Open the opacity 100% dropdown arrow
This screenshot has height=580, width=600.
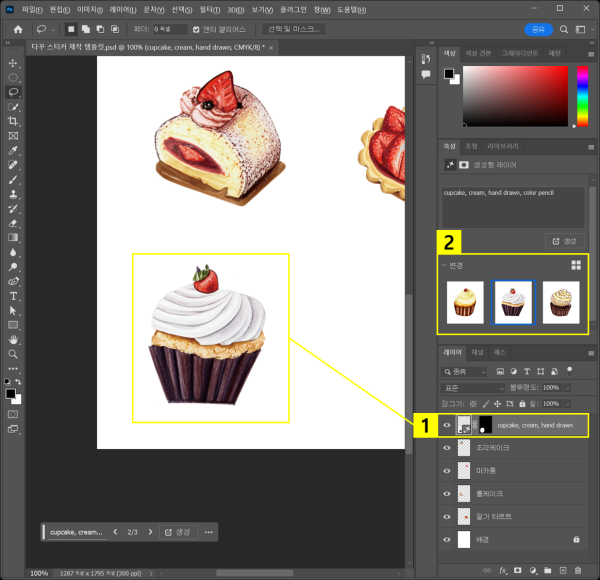(568, 388)
